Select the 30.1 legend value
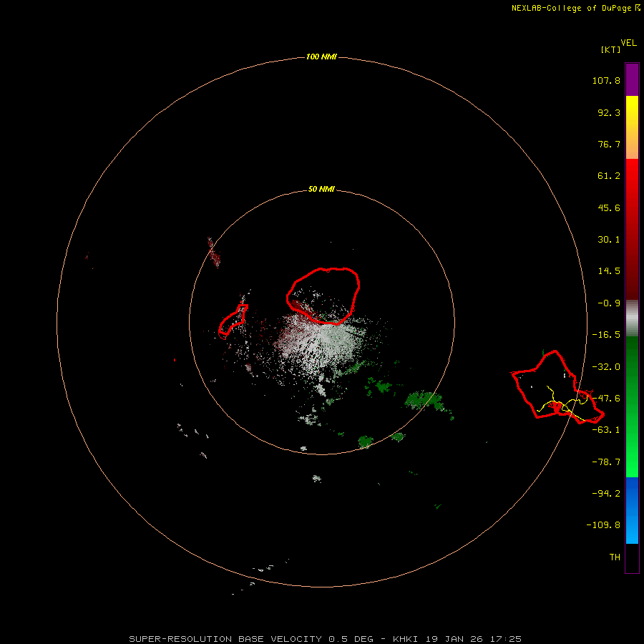This screenshot has height=644, width=644. [x=609, y=240]
